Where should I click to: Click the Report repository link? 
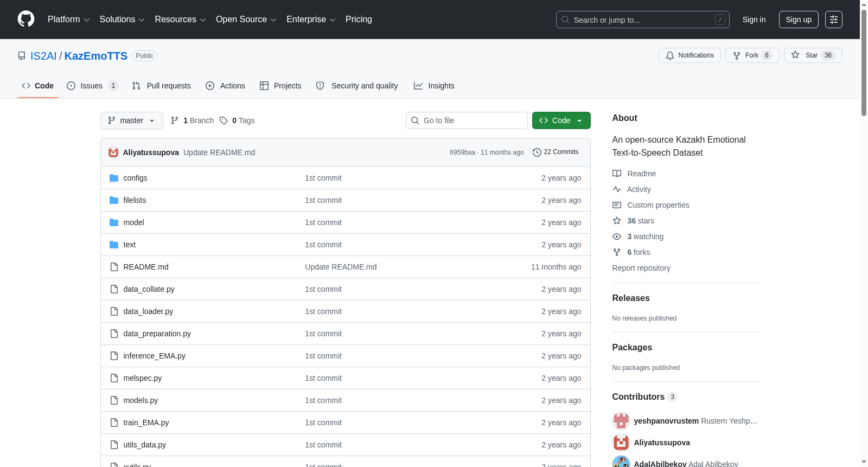(641, 268)
